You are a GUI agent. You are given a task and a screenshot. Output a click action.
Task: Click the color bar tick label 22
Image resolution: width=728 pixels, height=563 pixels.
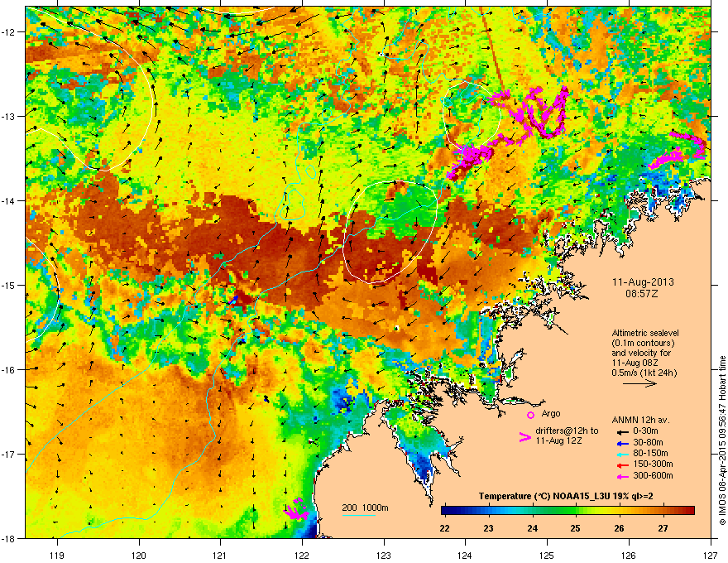click(444, 528)
